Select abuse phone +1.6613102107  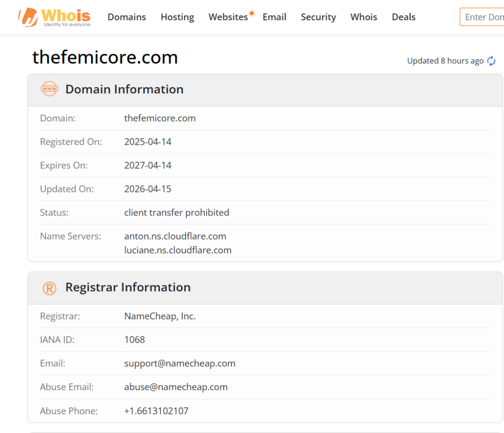[x=156, y=411]
